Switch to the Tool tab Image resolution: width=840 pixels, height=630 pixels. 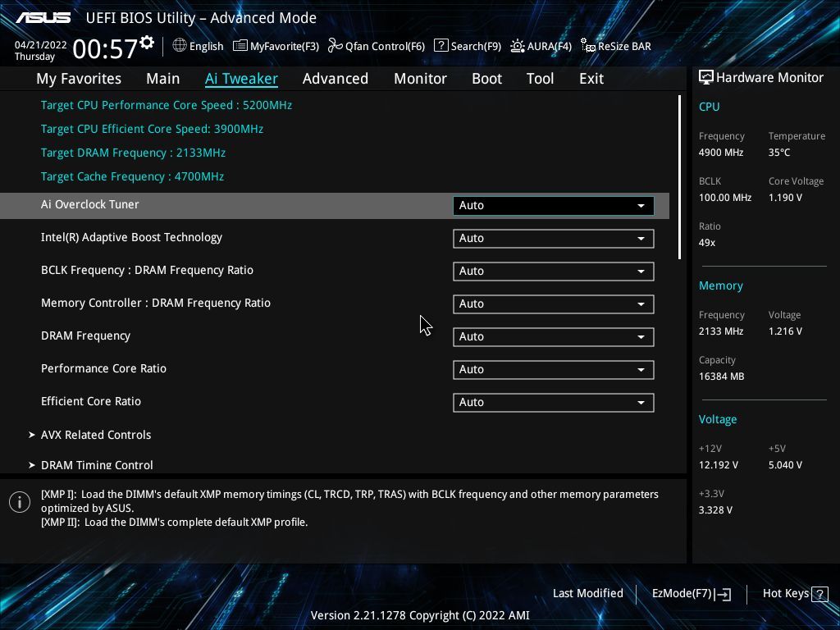(x=540, y=79)
